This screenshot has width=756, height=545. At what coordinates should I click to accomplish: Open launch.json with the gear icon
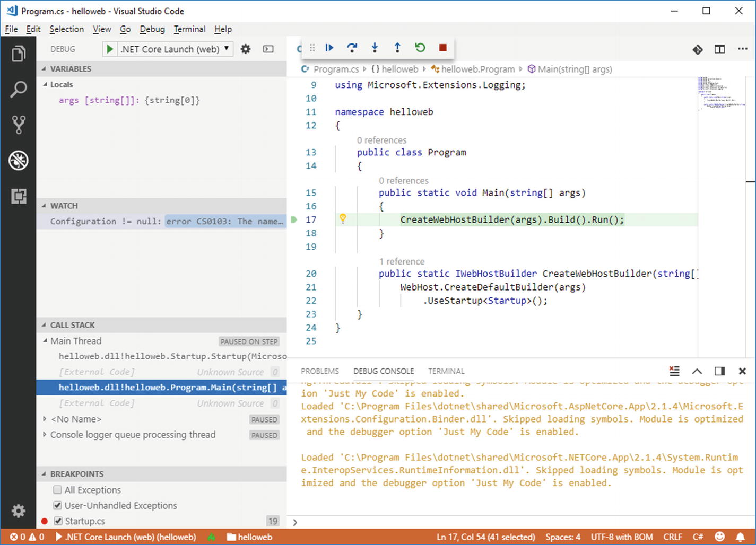pos(246,49)
